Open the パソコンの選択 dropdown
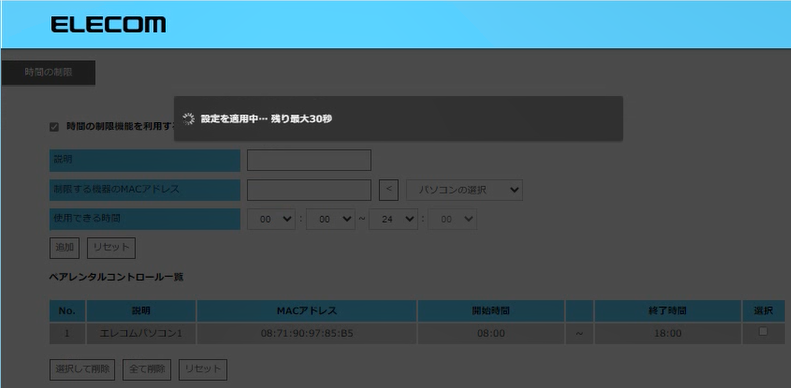This screenshot has width=791, height=388. (464, 190)
